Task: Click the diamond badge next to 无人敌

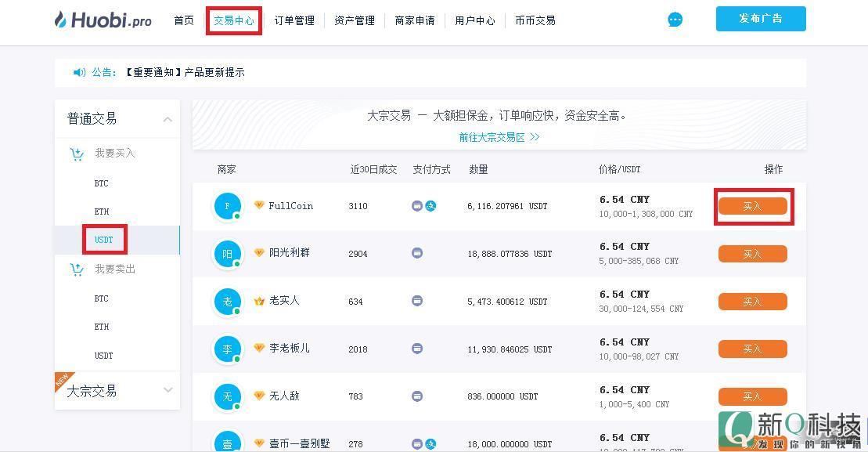Action: (x=258, y=396)
